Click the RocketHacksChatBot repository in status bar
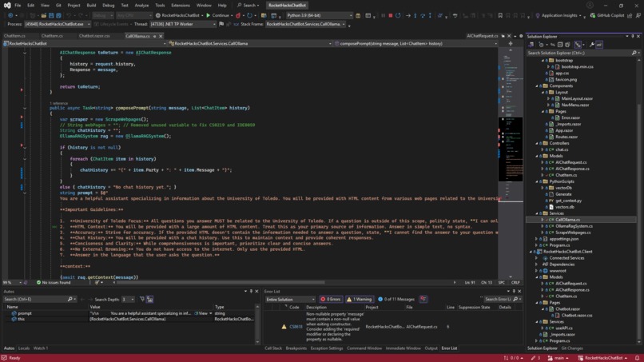This screenshot has width=644, height=362. [x=602, y=358]
